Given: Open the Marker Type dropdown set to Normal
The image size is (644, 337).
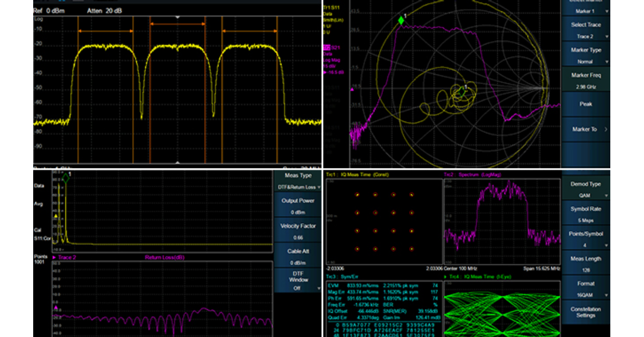Looking at the screenshot, I should (x=586, y=56).
